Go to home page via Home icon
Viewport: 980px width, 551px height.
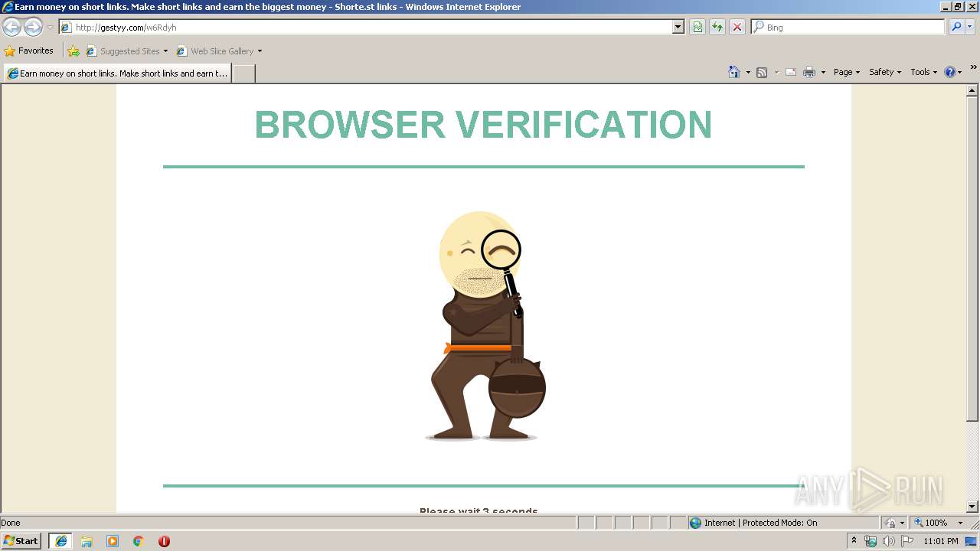coord(734,72)
